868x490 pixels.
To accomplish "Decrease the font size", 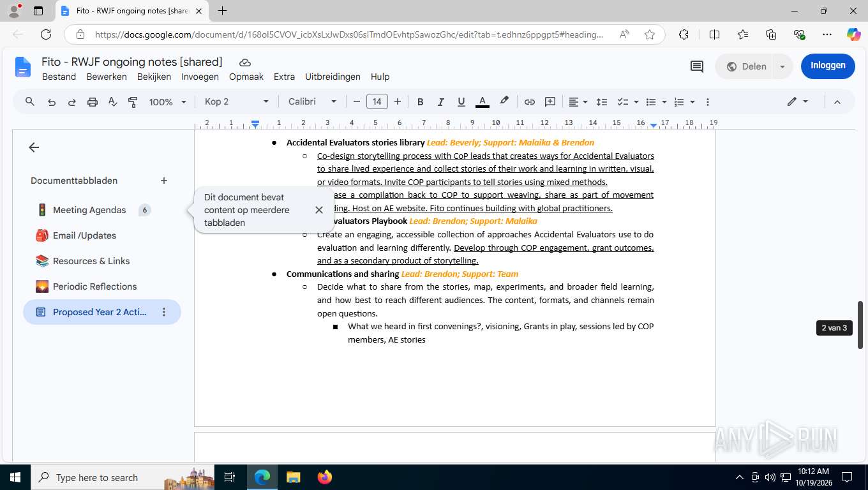I will click(x=357, y=102).
